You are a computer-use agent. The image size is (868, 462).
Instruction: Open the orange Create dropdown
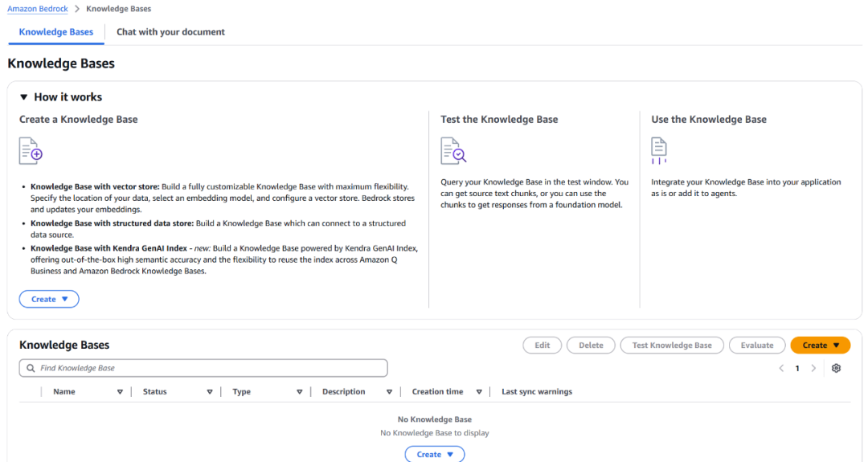820,345
